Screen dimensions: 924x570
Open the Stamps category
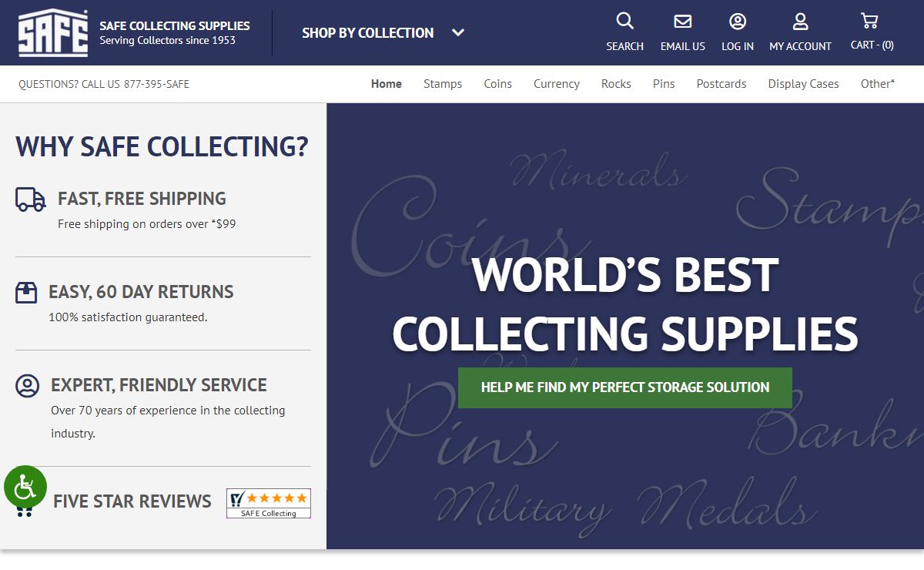point(443,84)
